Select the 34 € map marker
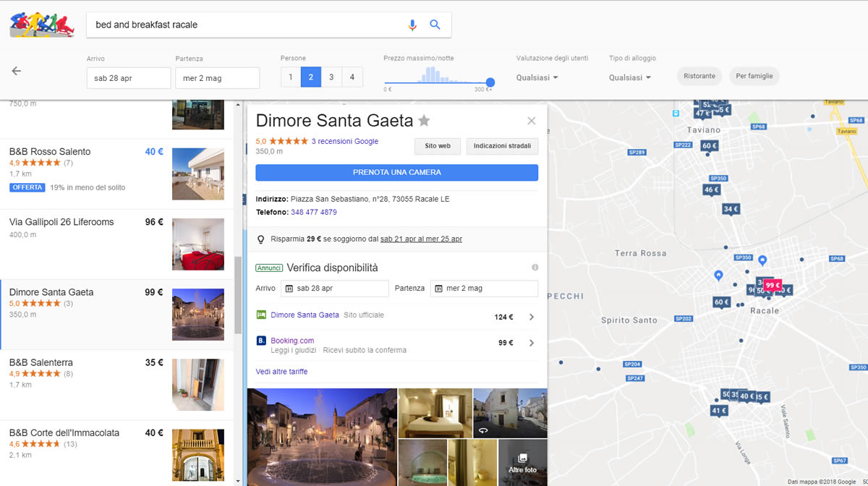Viewport: 868px width, 486px height. pyautogui.click(x=731, y=210)
